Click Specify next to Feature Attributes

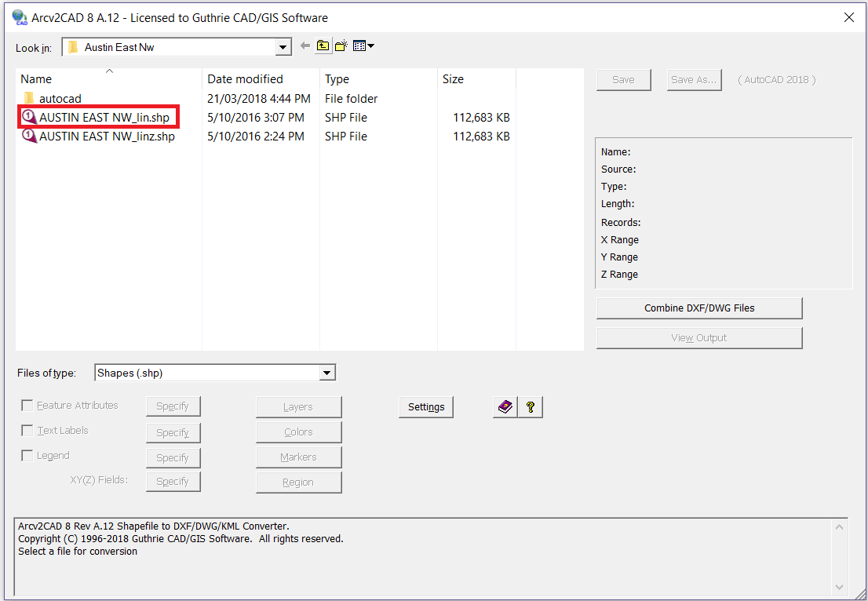(173, 406)
